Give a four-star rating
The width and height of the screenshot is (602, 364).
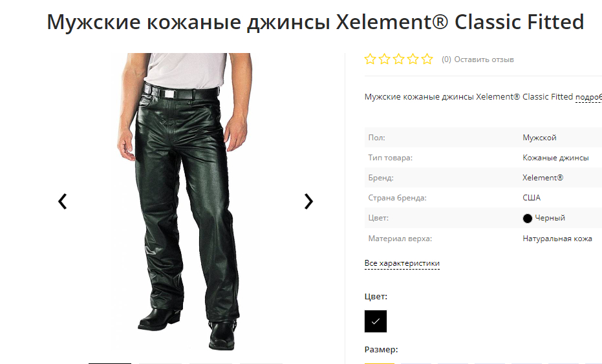pyautogui.click(x=413, y=59)
